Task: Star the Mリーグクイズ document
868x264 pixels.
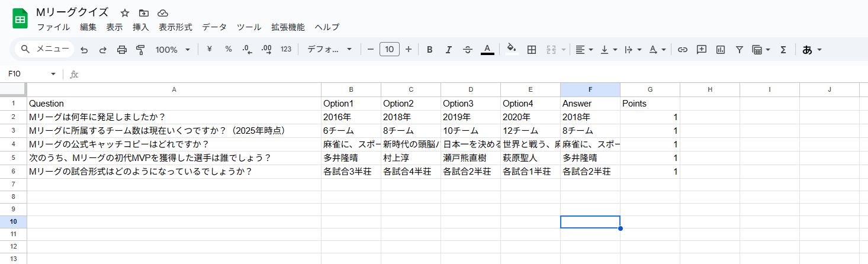Action: tap(124, 12)
